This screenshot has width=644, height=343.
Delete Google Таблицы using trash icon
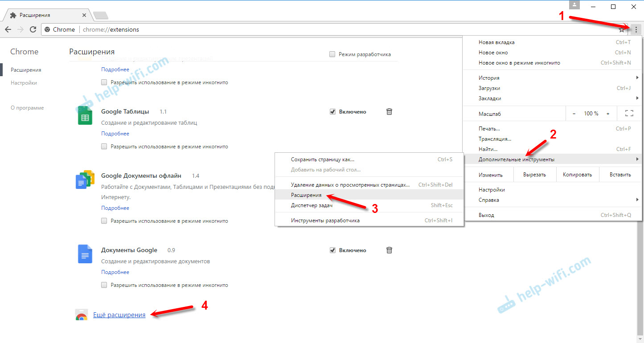(389, 112)
